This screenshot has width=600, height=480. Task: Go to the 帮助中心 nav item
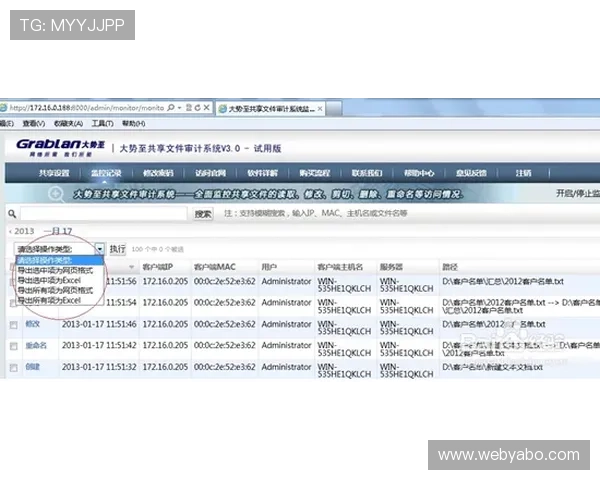coord(419,173)
